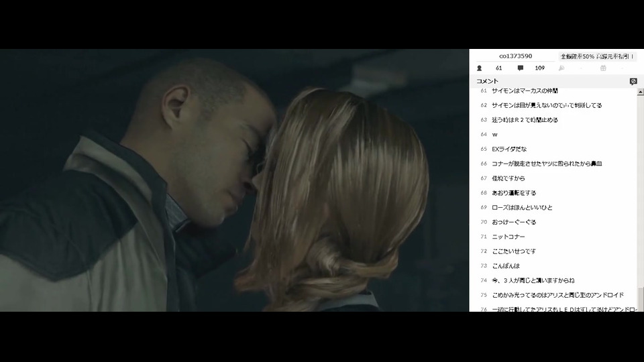Open community link co1373590
This screenshot has height=362, width=644.
pyautogui.click(x=515, y=56)
